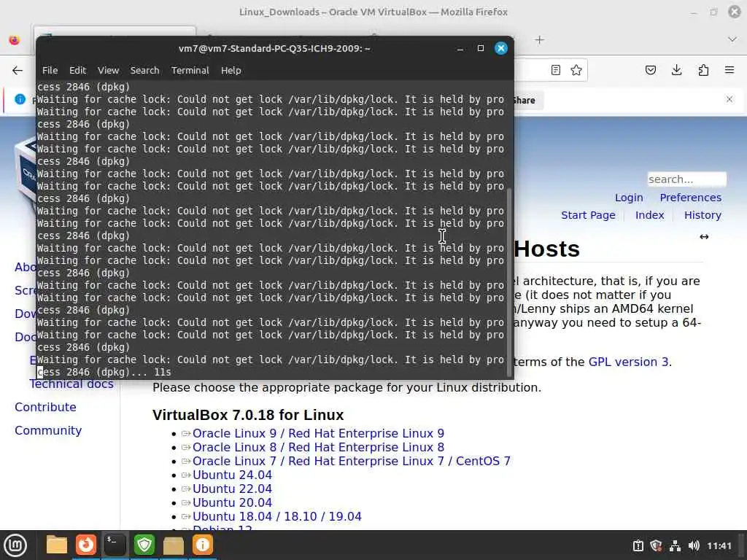Open the orange info taskbar app
747x560 pixels.
(203, 545)
